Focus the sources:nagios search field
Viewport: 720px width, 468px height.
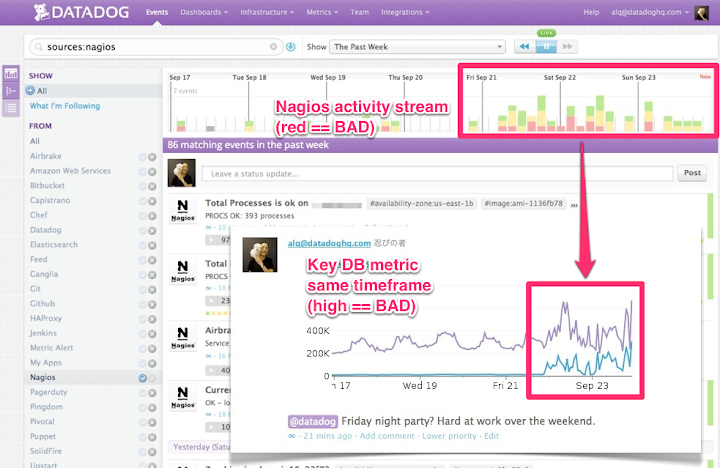pos(156,47)
